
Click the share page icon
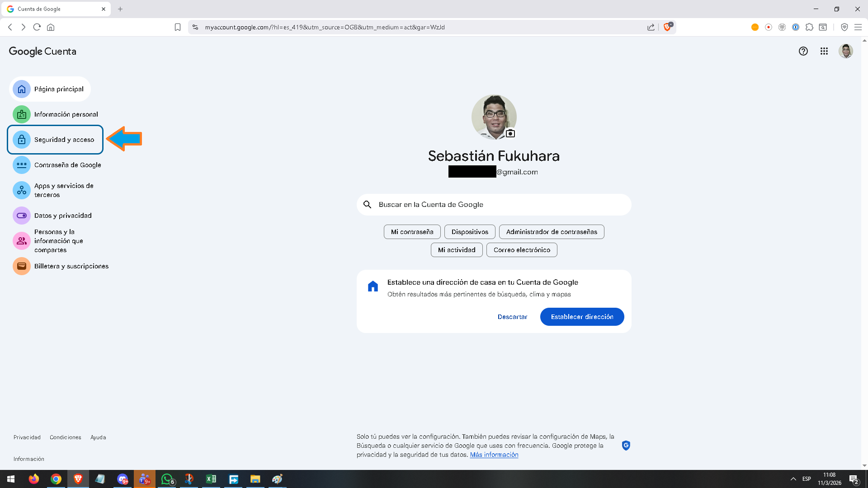coord(651,27)
